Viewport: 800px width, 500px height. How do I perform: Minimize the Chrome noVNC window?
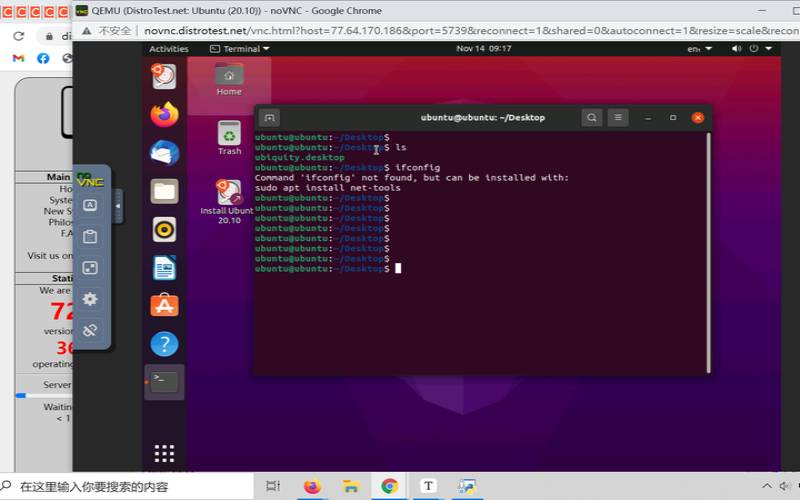pyautogui.click(x=762, y=11)
